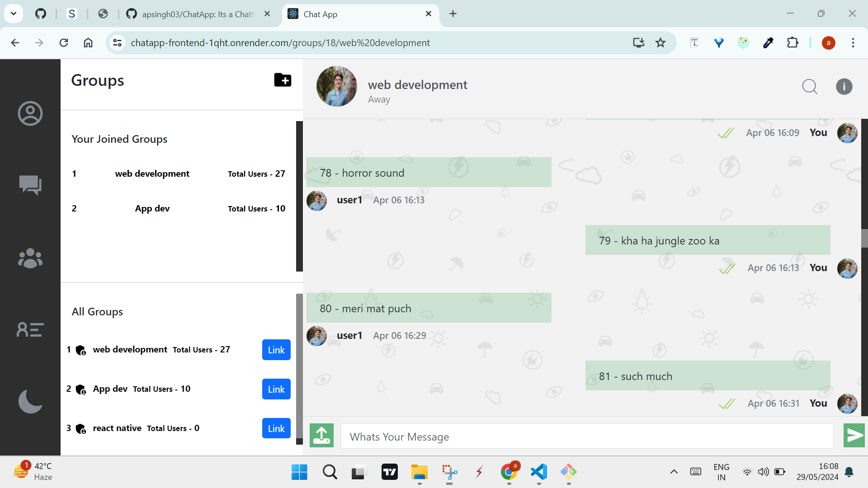The width and height of the screenshot is (868, 488).
Task: Click Link button for react native
Action: point(276,428)
